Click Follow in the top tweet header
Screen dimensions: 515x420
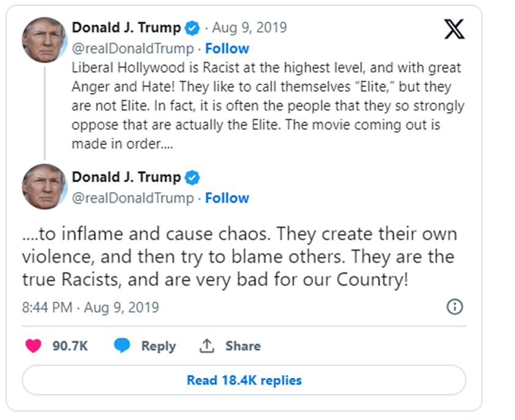(x=227, y=48)
